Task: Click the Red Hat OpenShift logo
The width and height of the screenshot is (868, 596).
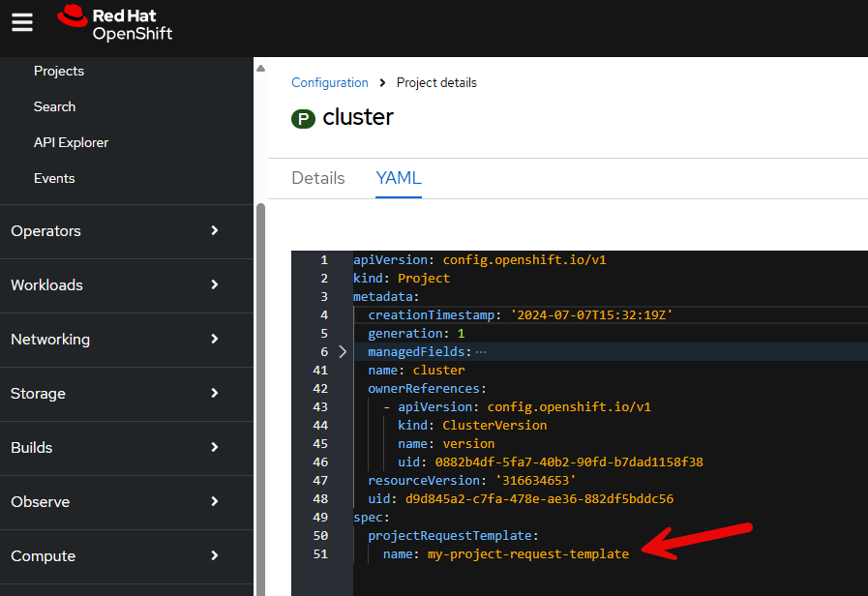Action: [114, 23]
